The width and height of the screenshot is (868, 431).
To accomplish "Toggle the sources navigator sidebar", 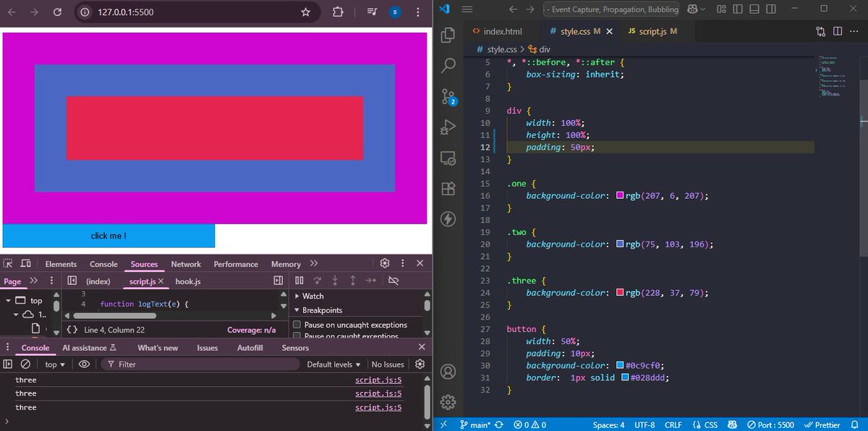I will point(72,281).
